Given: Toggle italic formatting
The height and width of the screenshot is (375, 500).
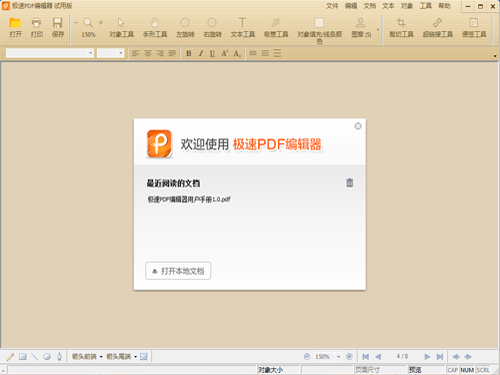Looking at the screenshot, I should click(201, 53).
